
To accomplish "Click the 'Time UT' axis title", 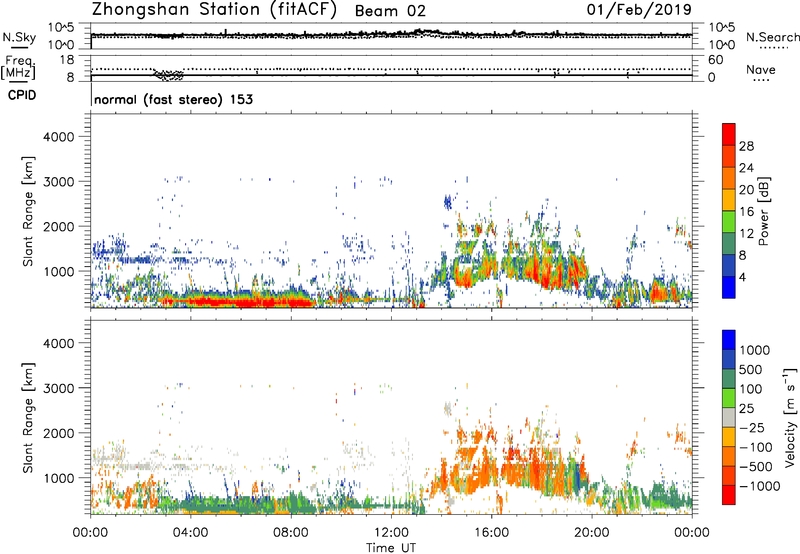I will click(391, 548).
